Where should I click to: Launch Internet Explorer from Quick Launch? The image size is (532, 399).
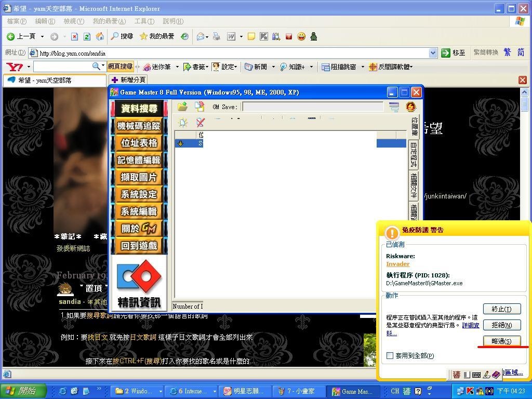[63, 391]
